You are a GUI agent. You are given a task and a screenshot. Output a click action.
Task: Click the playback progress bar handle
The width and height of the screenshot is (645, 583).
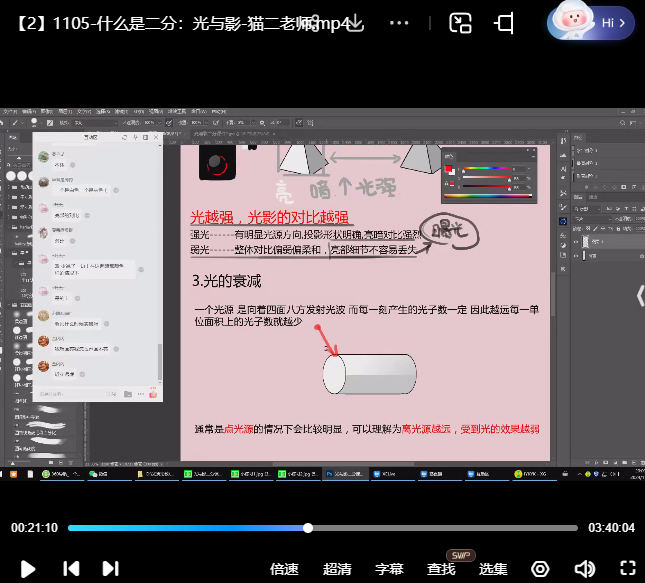coord(308,528)
